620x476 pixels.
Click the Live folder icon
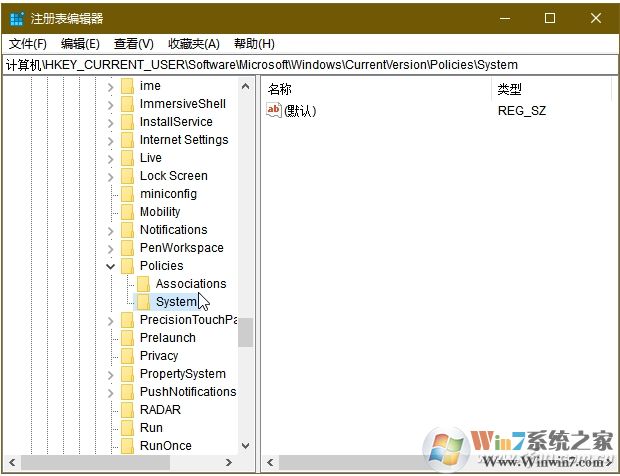[127, 158]
